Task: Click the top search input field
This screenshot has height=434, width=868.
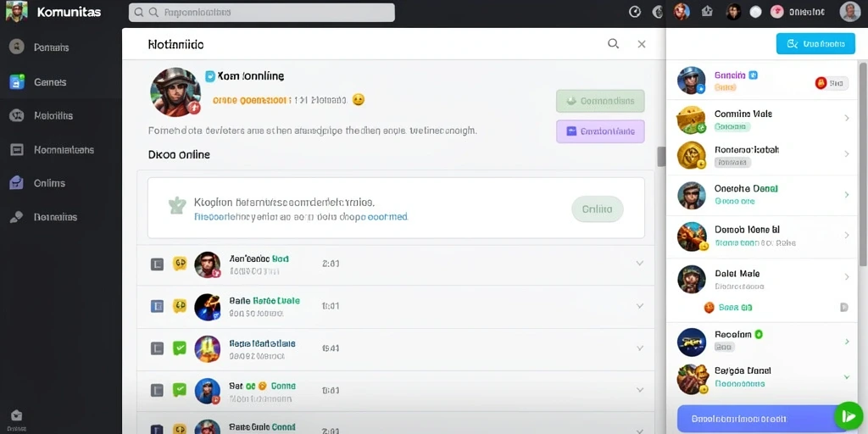Action: [261, 12]
